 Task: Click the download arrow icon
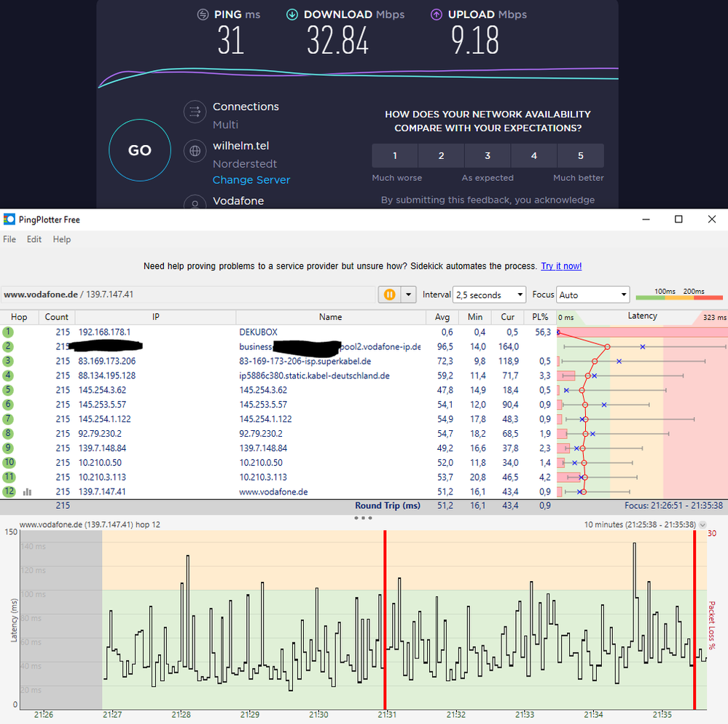292,15
